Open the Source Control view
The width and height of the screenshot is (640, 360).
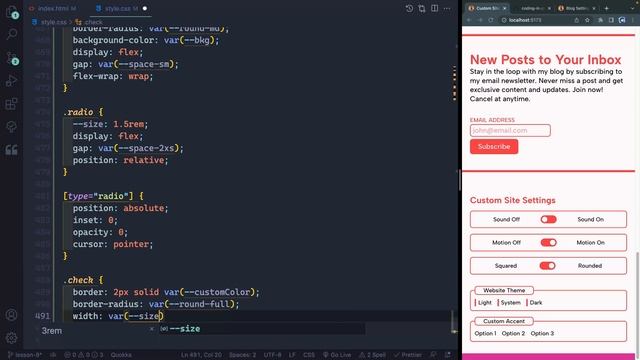coord(11,58)
